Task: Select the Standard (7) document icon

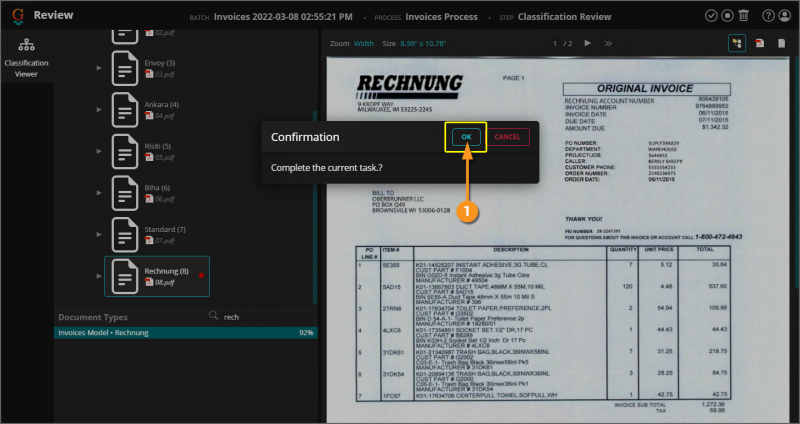Action: [125, 234]
